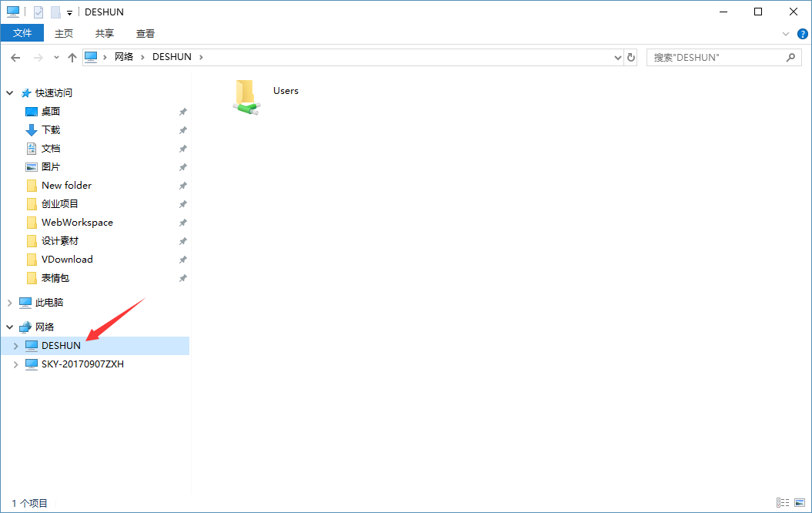Click pin icon next to 创业项目
812x513 pixels.
point(183,205)
